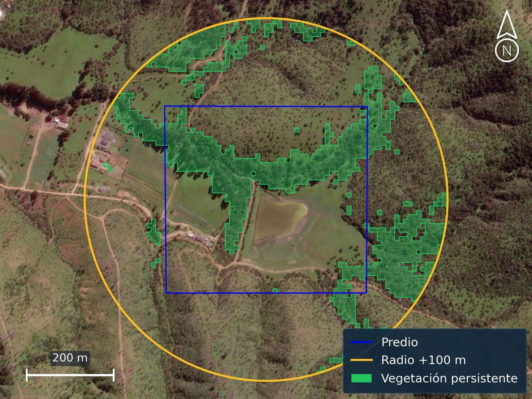Image resolution: width=532 pixels, height=399 pixels.
Task: Click the north arrow compass icon
Action: [x=506, y=35]
